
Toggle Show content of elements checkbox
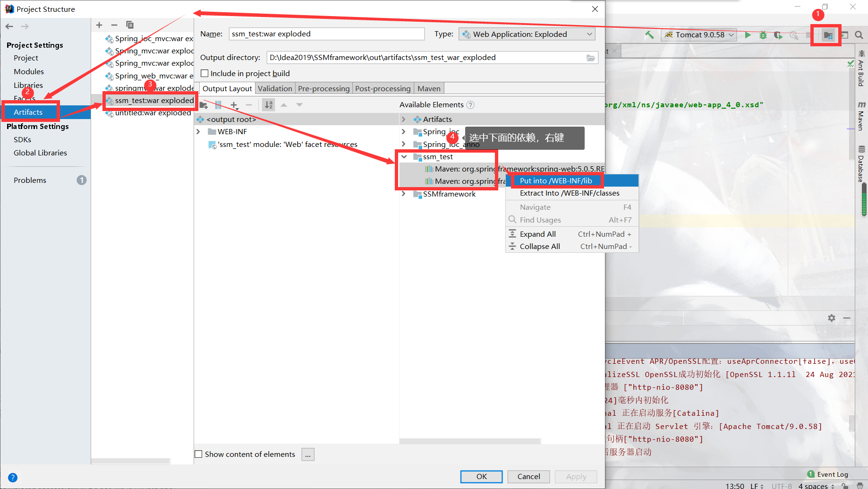[199, 454]
